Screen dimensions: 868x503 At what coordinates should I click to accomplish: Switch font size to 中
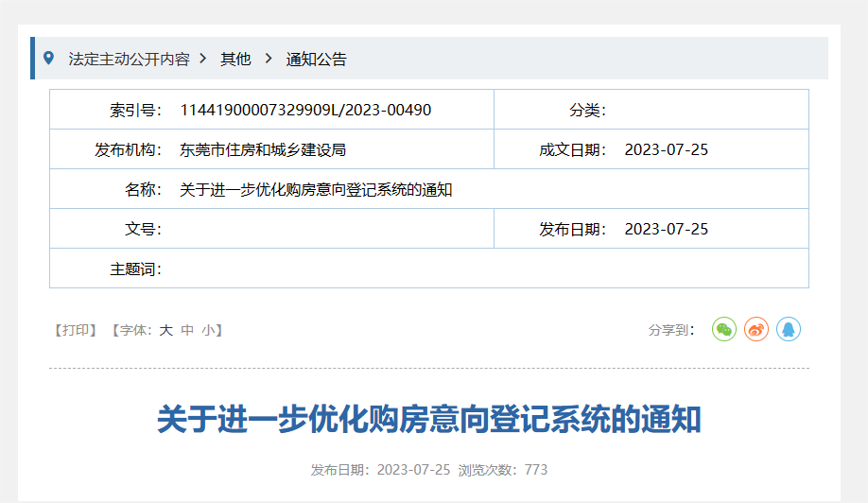pyautogui.click(x=187, y=330)
